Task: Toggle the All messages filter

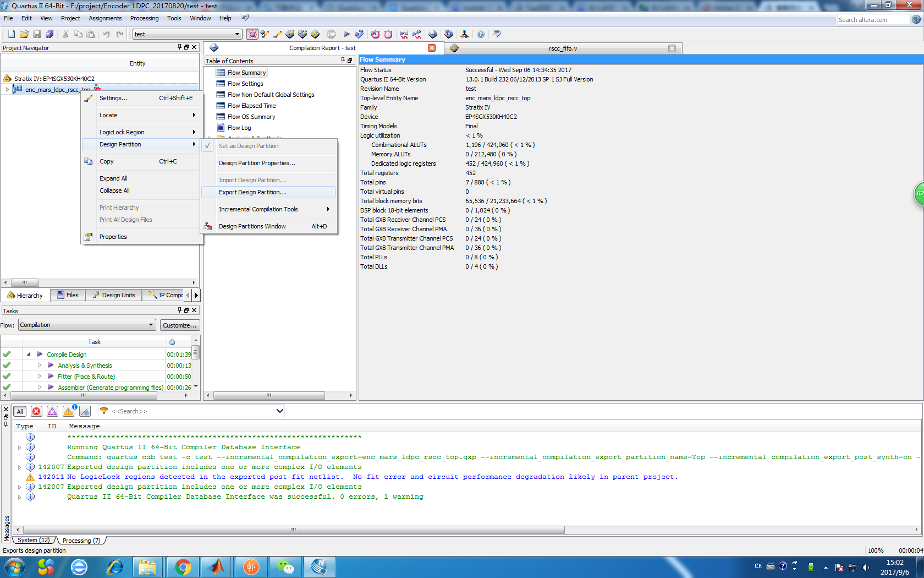Action: (x=20, y=411)
